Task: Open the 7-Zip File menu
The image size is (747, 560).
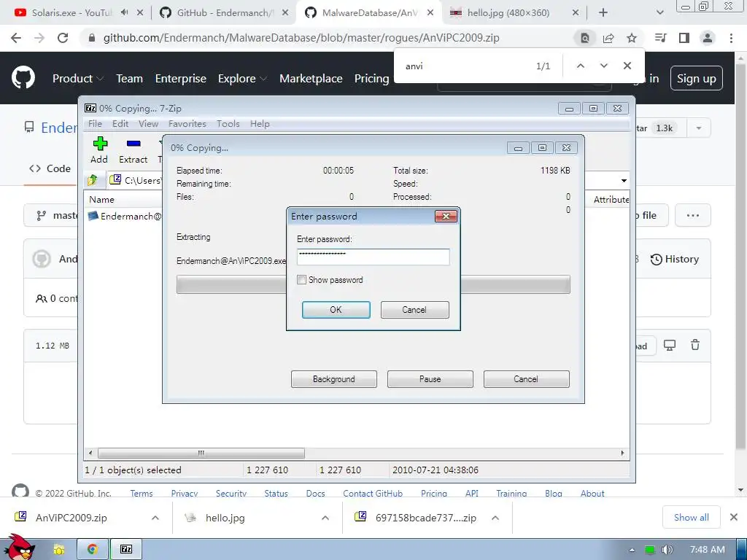Action: click(x=96, y=124)
